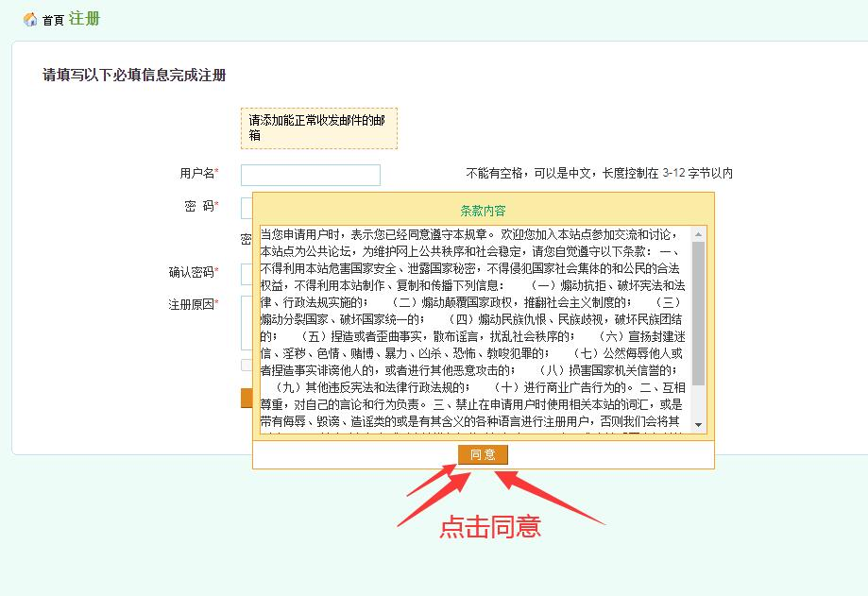
Task: Toggle the checkbox peeking behind the terms dialog
Action: click(247, 365)
